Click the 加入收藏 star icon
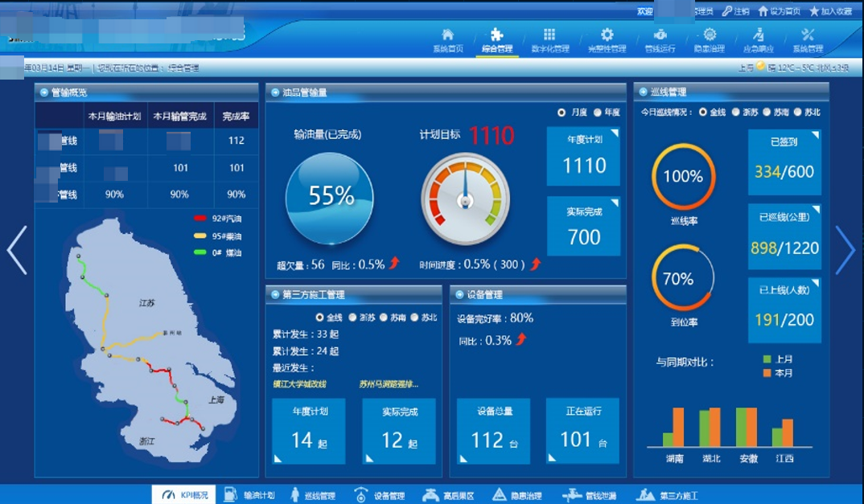Viewport: 864px width, 504px height. coord(814,11)
